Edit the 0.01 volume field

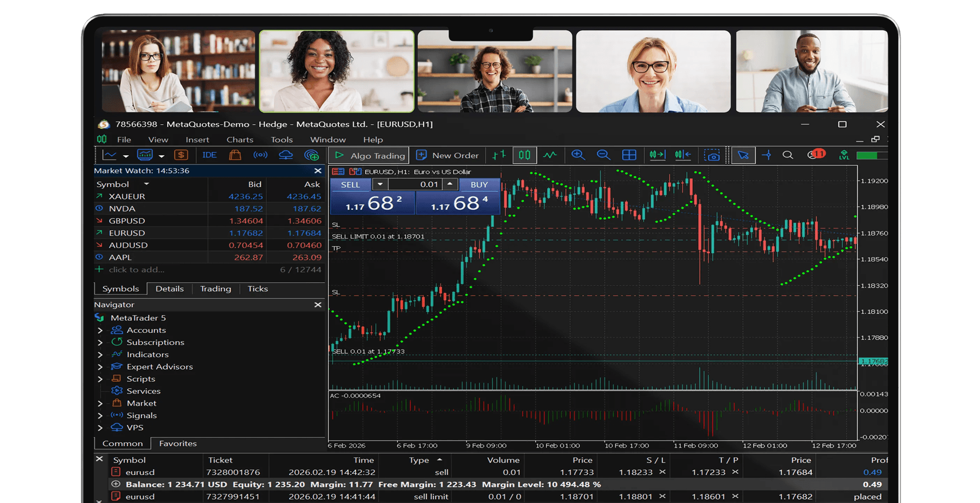[x=416, y=184]
